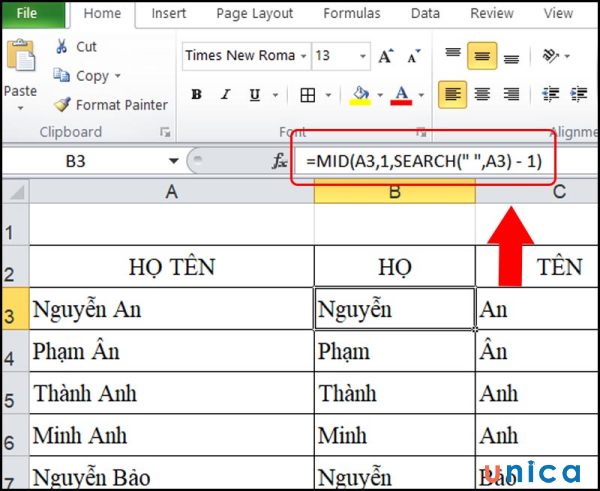Decrease indent icon
600x491 pixels.
(x=550, y=94)
